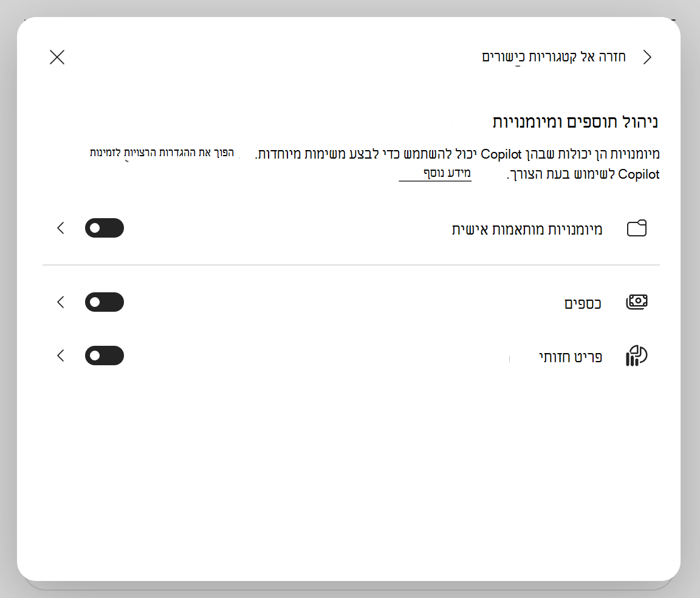The height and width of the screenshot is (598, 700).
Task: Select the כספים label
Action: (x=583, y=304)
